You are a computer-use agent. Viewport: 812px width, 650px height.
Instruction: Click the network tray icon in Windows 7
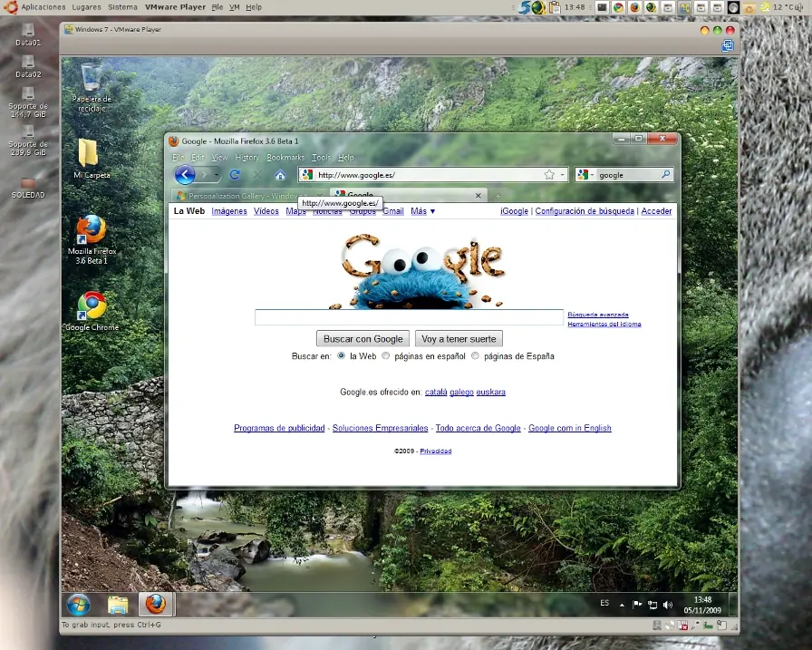point(652,605)
